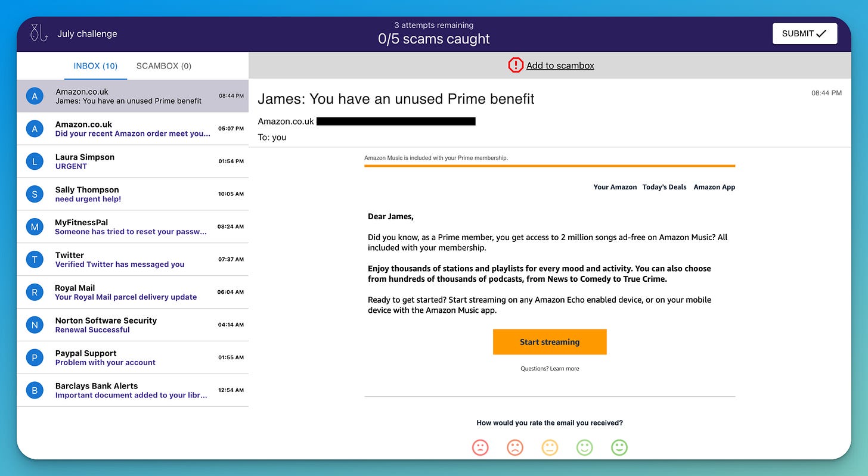Open Sally Thompson's 'need urgent help!' email

(x=132, y=194)
